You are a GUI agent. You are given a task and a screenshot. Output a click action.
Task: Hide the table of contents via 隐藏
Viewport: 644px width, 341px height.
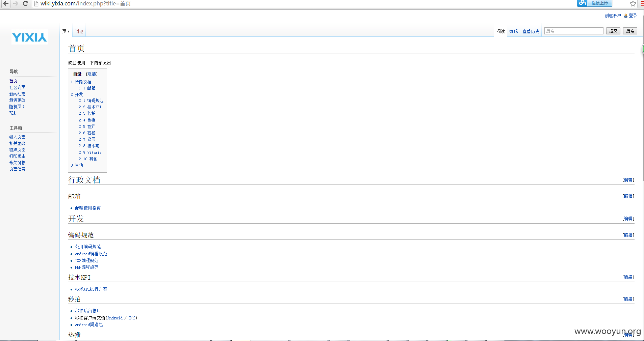click(92, 74)
